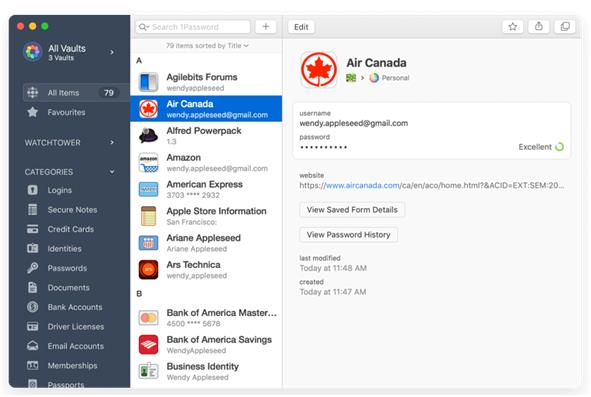Collapse the Categories section chevron
591x397 pixels.
112,172
